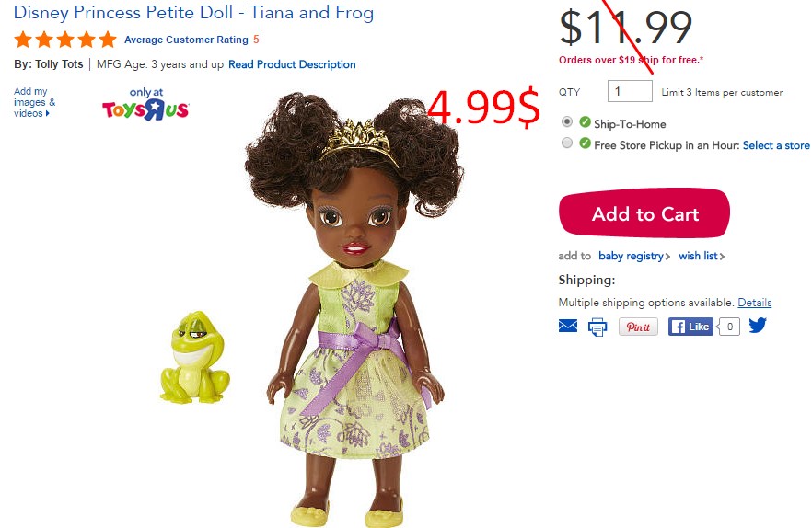Click the Pinterest Pin it button
Viewport: 812px width, 528px height.
click(x=638, y=327)
